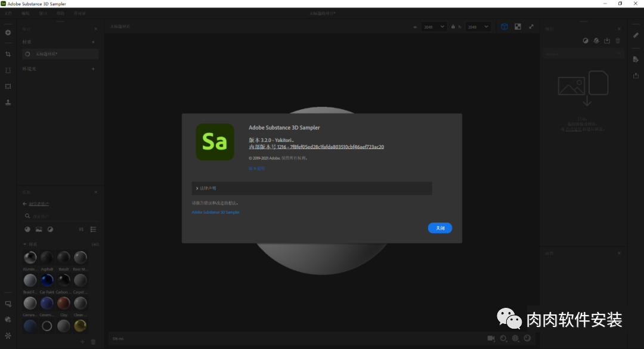The width and height of the screenshot is (644, 349).
Task: Add an environment light with the 环境光 plus icon
Action: 93,69
